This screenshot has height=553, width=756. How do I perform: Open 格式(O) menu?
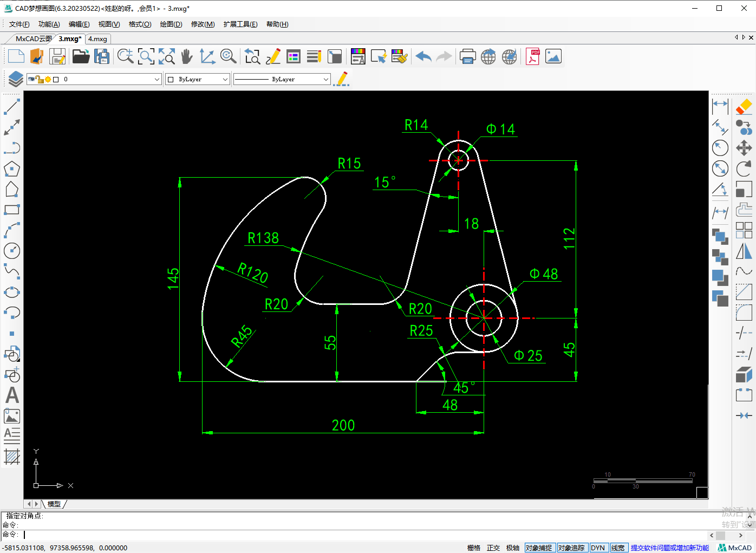tap(140, 24)
